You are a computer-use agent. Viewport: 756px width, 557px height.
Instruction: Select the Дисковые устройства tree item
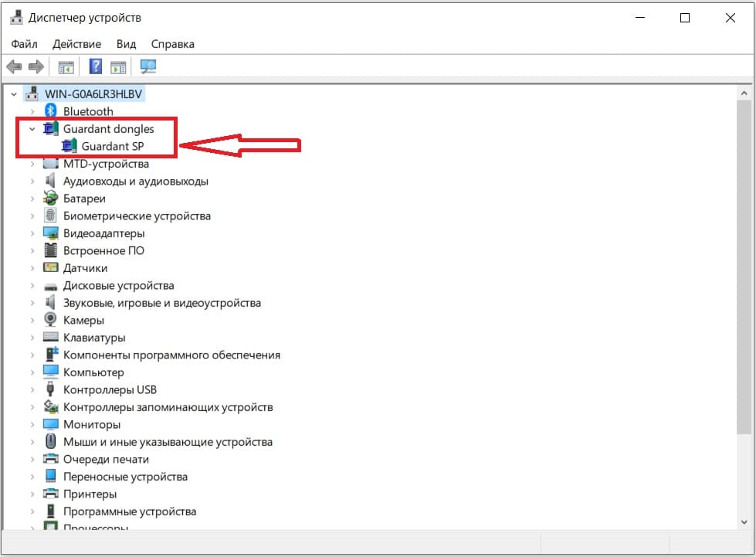click(x=118, y=285)
